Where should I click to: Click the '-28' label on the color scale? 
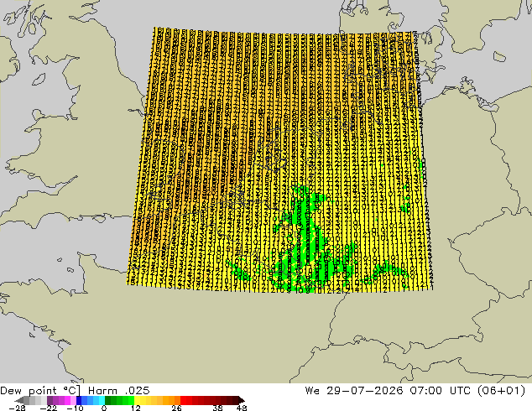click(17, 408)
